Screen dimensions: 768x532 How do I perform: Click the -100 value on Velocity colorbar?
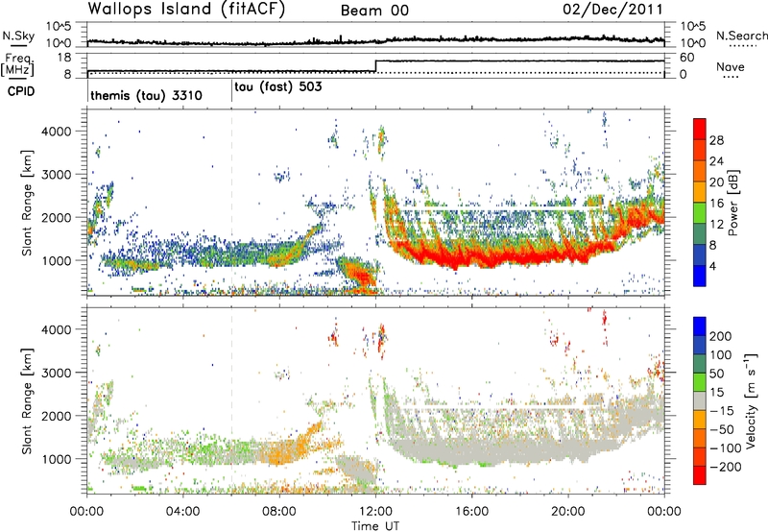[x=726, y=448]
